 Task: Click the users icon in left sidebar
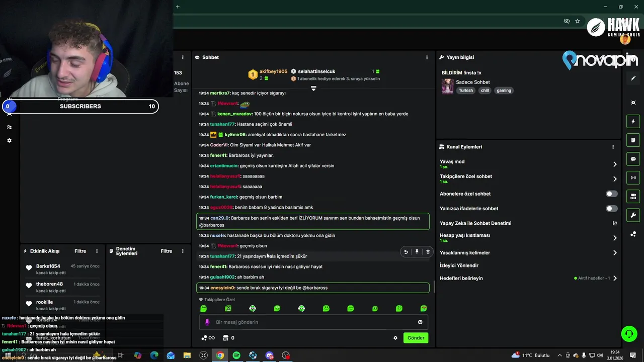click(x=9, y=127)
